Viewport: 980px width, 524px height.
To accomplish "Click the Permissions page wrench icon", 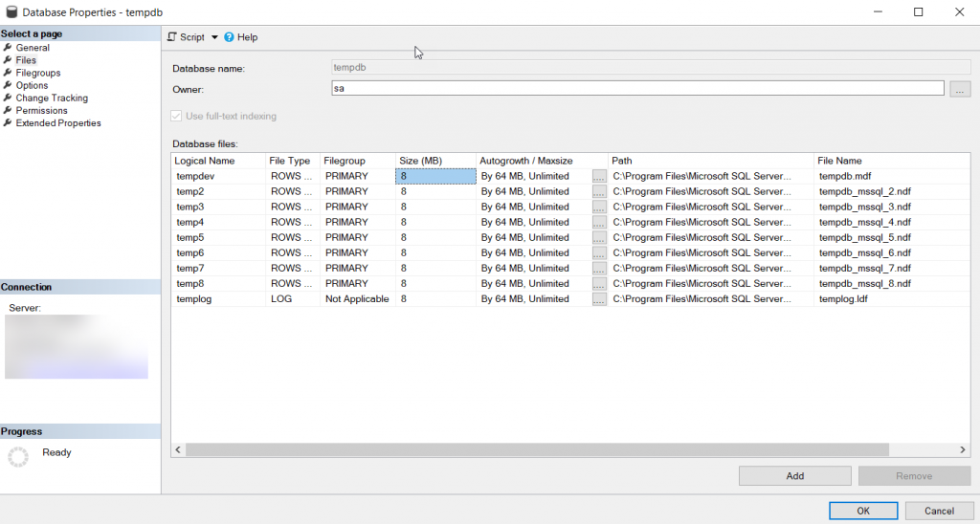I will (x=8, y=110).
